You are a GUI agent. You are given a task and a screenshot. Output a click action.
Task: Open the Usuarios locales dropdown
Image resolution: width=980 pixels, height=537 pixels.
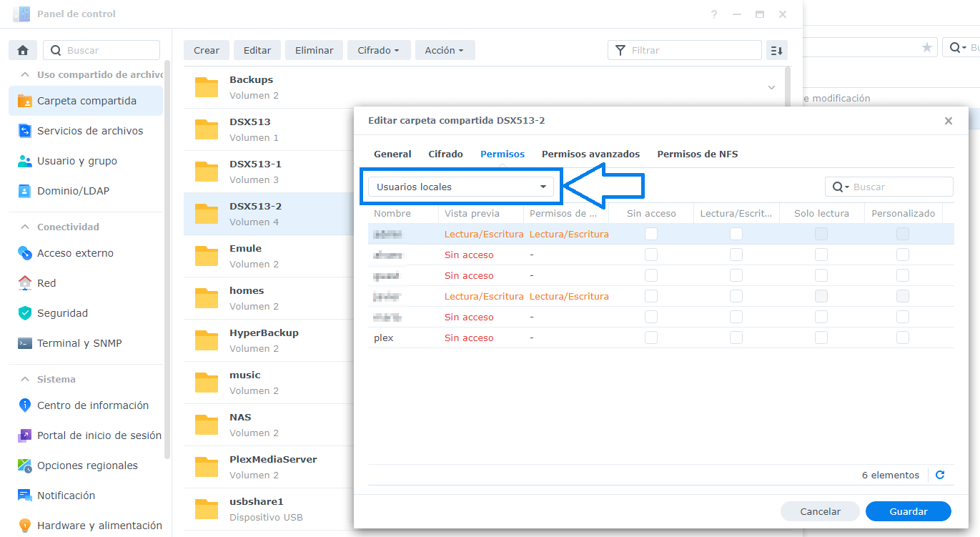click(461, 187)
